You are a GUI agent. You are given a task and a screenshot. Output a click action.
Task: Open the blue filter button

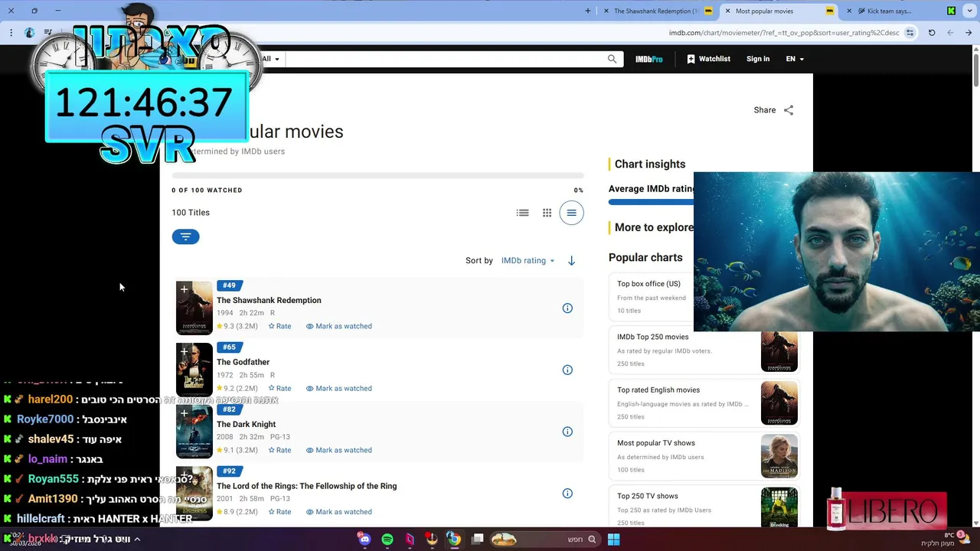[185, 236]
